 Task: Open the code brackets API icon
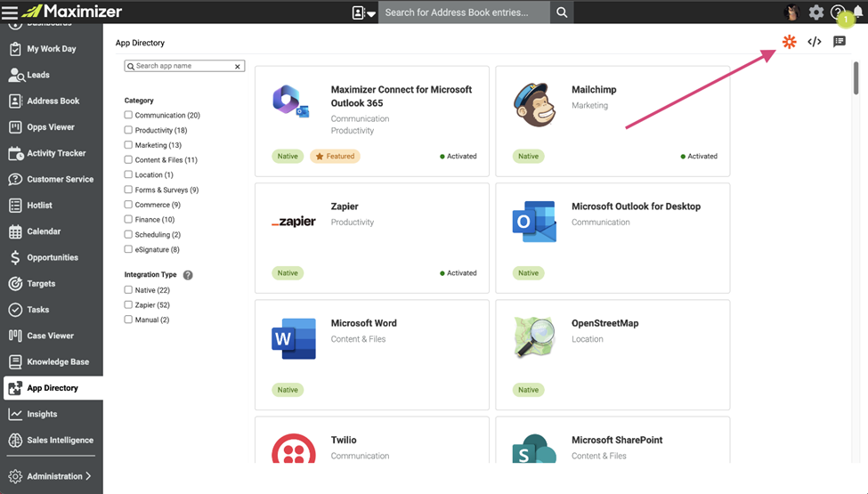pos(815,42)
